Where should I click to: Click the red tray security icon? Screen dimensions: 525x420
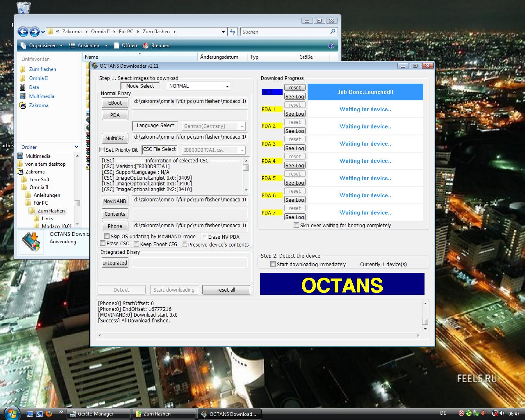[461, 413]
